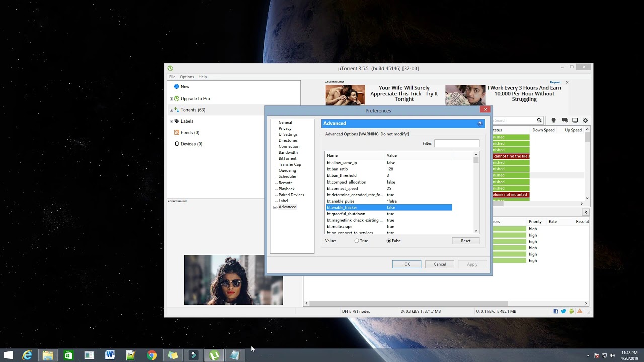Click the Twitter icon in uTorrent status bar
Image resolution: width=644 pixels, height=362 pixels.
(x=563, y=311)
